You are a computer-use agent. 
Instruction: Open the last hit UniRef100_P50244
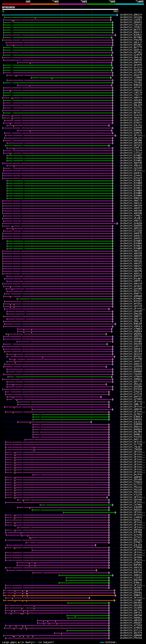(x=131, y=638)
